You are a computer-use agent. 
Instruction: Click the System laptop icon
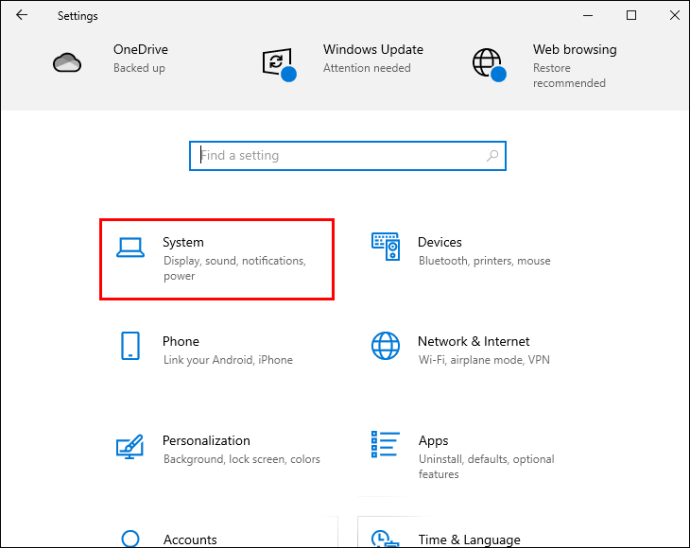130,247
